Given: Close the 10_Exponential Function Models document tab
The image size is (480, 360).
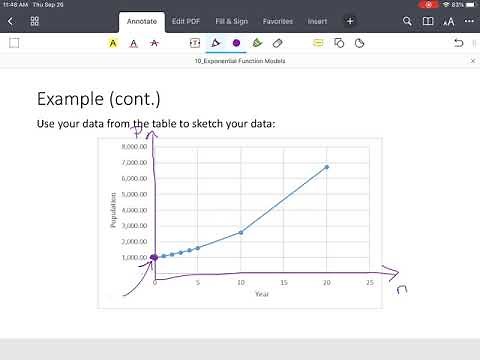Looking at the screenshot, I should [x=473, y=61].
